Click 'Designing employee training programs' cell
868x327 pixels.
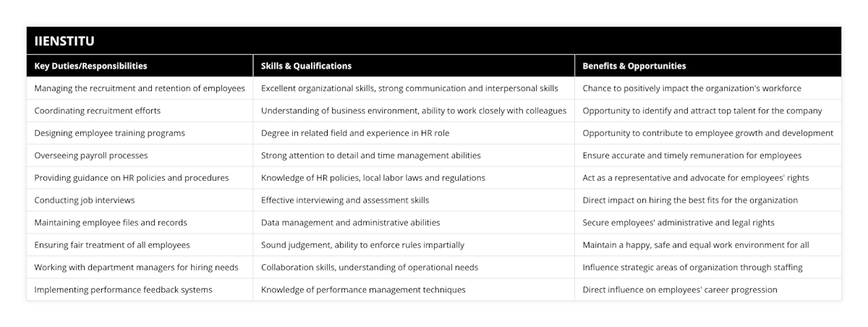pyautogui.click(x=109, y=133)
